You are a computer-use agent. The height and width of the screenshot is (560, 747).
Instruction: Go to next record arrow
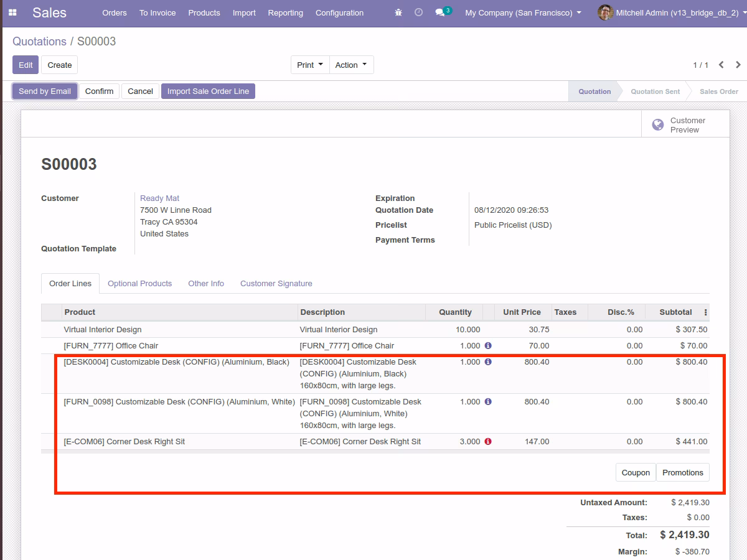738,65
